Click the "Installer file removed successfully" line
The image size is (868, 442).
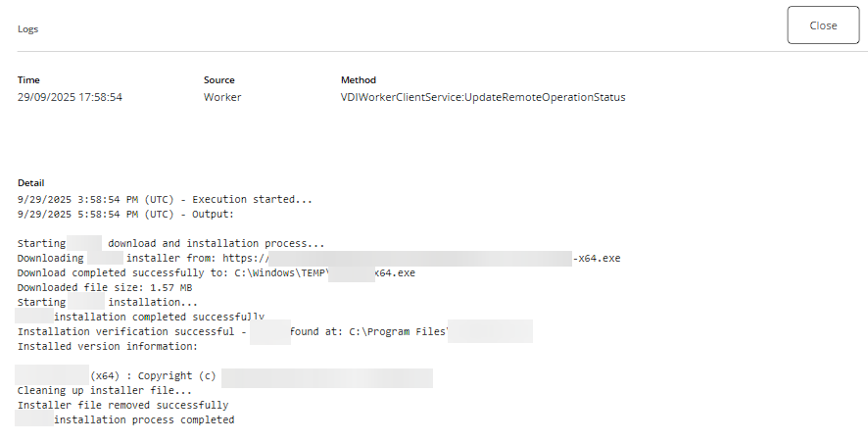point(122,405)
